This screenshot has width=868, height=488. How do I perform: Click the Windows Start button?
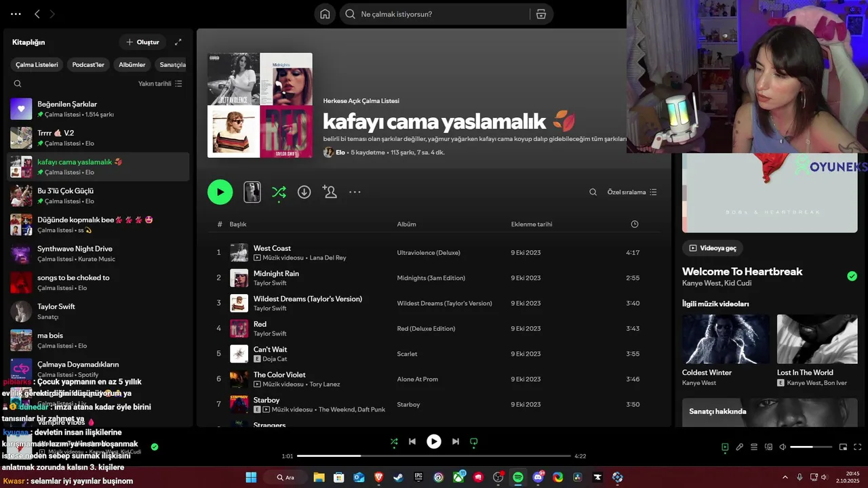point(251,477)
